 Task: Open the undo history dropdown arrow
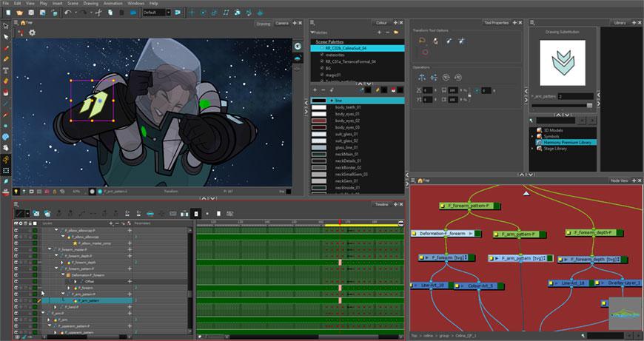[x=76, y=13]
